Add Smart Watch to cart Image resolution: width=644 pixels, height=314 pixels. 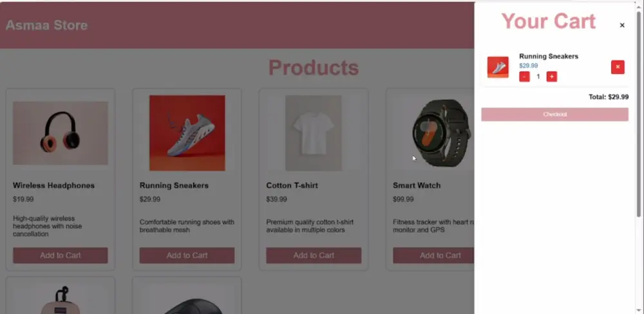pos(435,255)
